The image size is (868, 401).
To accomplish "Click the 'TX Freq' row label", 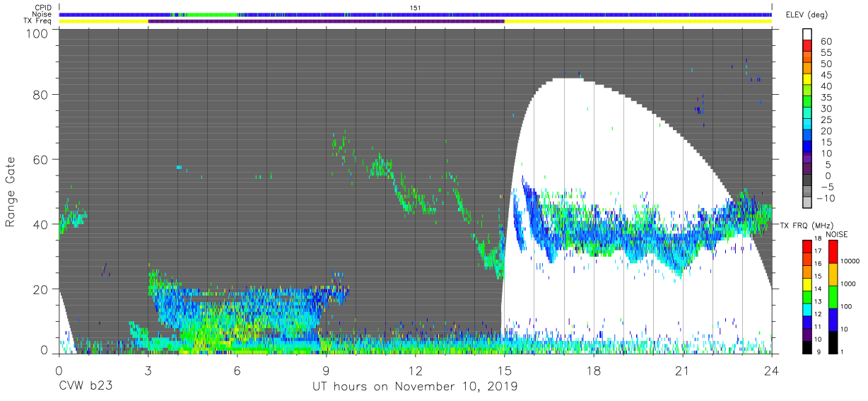I will tap(37, 21).
